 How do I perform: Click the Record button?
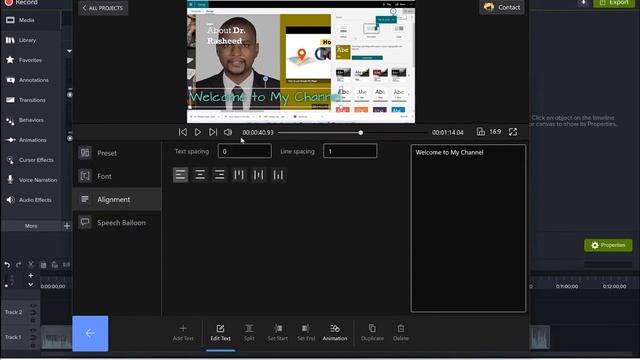(21, 2)
